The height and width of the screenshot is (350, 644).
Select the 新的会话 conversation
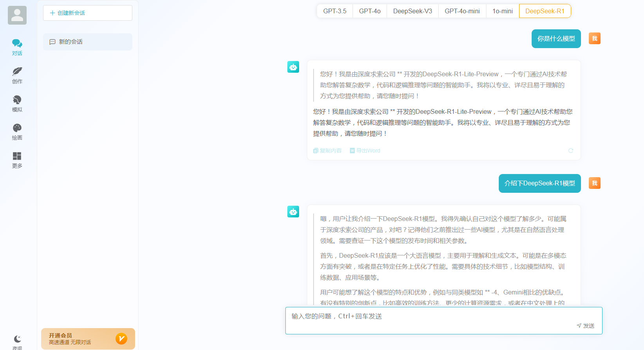click(x=88, y=42)
